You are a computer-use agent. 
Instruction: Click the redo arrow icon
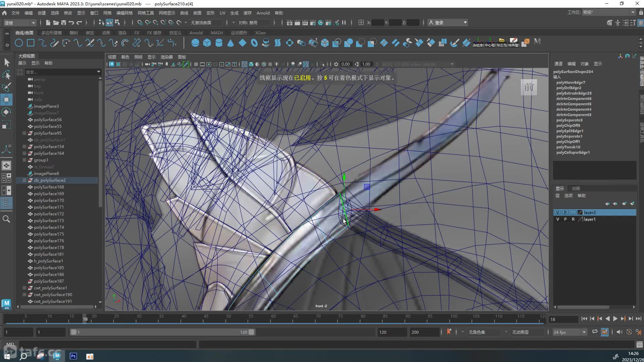(79, 22)
